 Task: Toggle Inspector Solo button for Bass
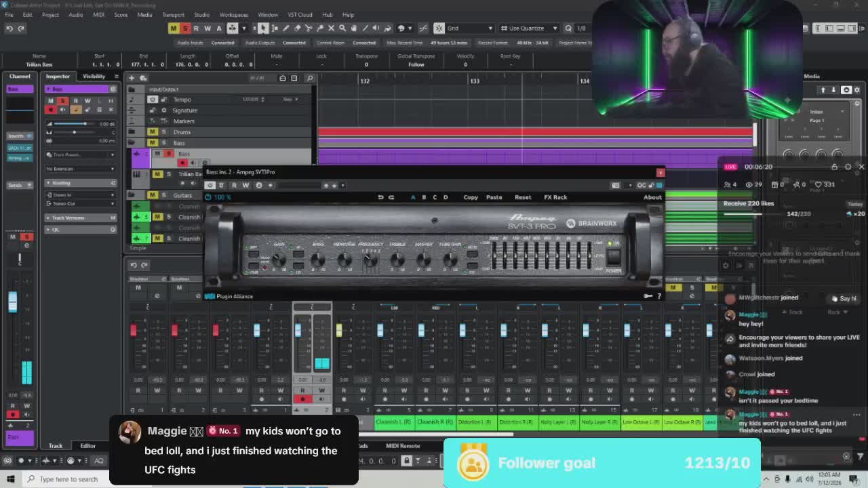pyautogui.click(x=62, y=101)
